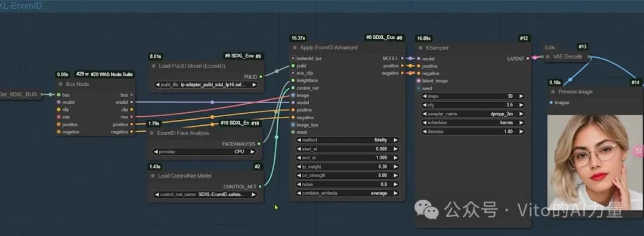Click the insightface input socket
The image size is (644, 236).
pyautogui.click(x=293, y=80)
